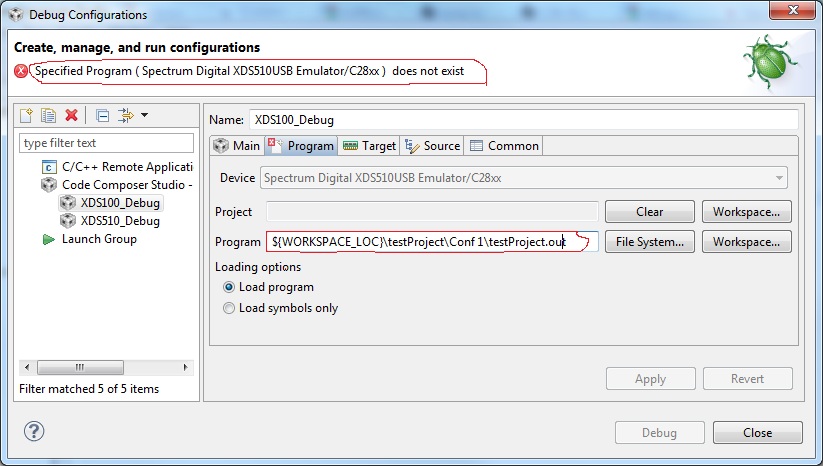Click the 'Specified Program ... does not exist' message
The height and width of the screenshot is (466, 823).
pyautogui.click(x=249, y=71)
